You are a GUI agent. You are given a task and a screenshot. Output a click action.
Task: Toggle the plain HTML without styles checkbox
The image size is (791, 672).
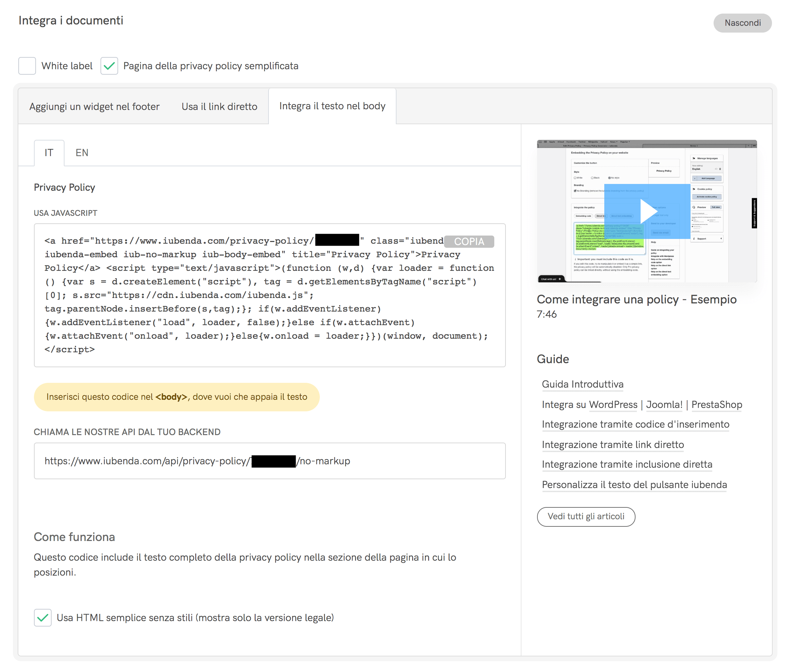pos(43,617)
